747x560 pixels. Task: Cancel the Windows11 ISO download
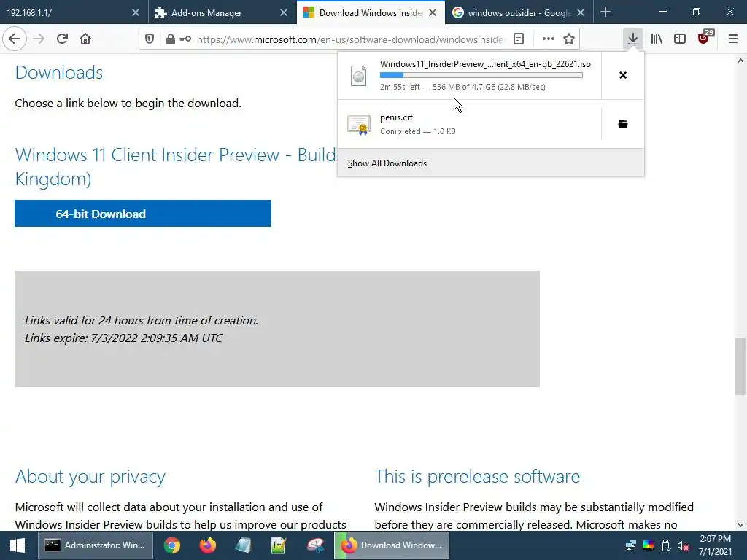[623, 75]
